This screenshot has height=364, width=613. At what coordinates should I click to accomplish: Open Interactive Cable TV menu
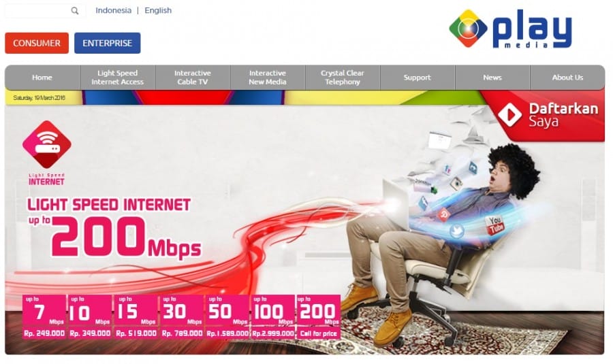pyautogui.click(x=193, y=78)
